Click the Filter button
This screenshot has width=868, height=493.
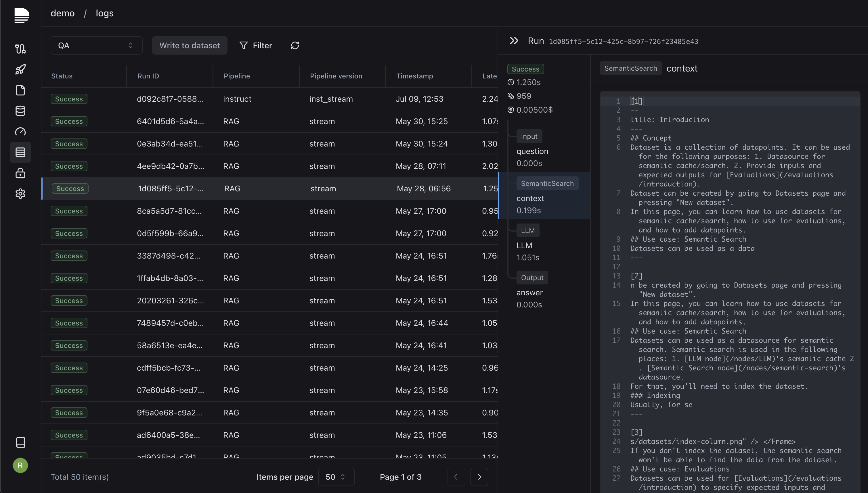tap(256, 45)
